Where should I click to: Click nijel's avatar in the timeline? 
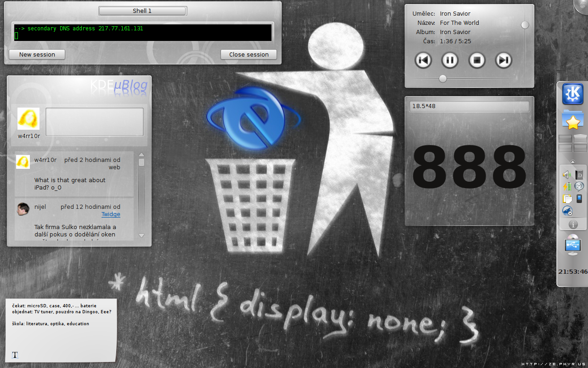[23, 209]
